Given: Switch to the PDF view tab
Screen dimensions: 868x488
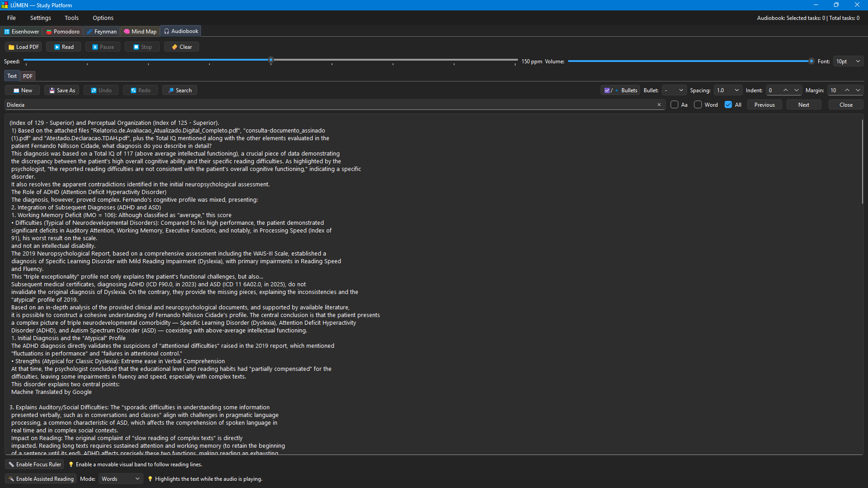Looking at the screenshot, I should click(28, 76).
